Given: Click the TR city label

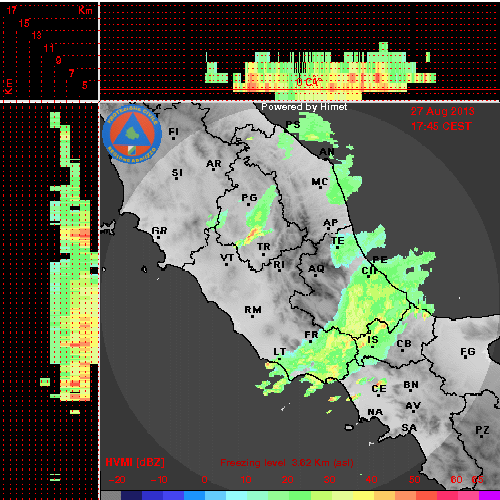Looking at the screenshot, I should pyautogui.click(x=263, y=247).
